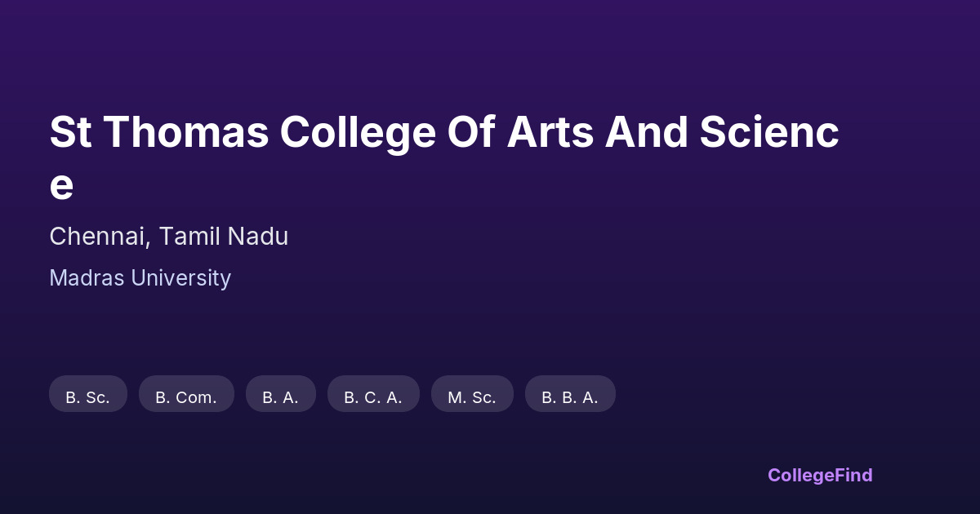980x514 pixels.
Task: Open the B. C. A. course chip
Action: [x=373, y=397]
